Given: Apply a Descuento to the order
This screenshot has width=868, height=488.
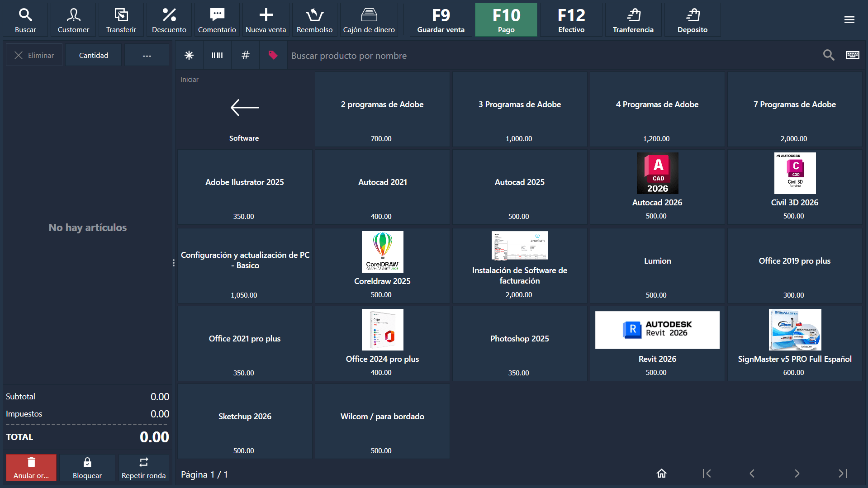Looking at the screenshot, I should [x=169, y=20].
